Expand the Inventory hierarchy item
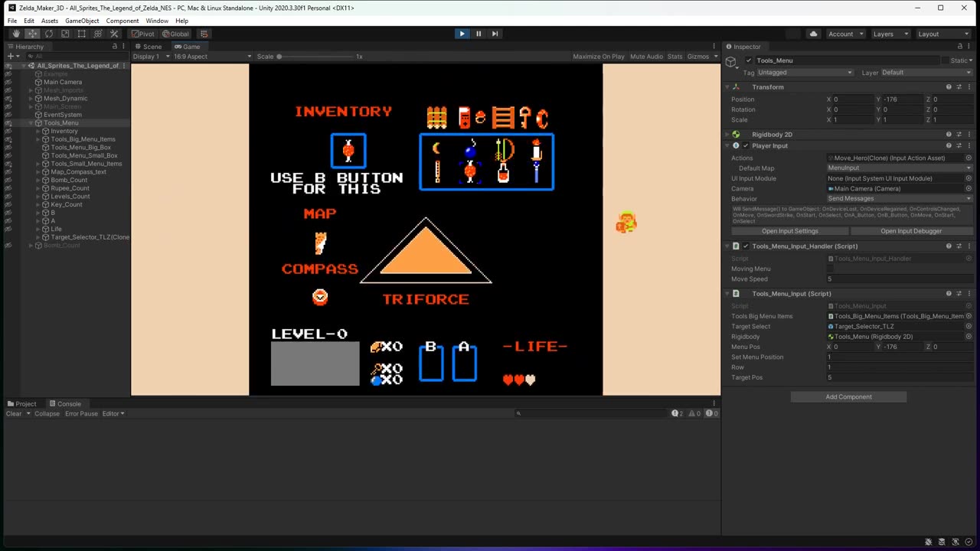Viewport: 980px width, 551px height. [38, 132]
